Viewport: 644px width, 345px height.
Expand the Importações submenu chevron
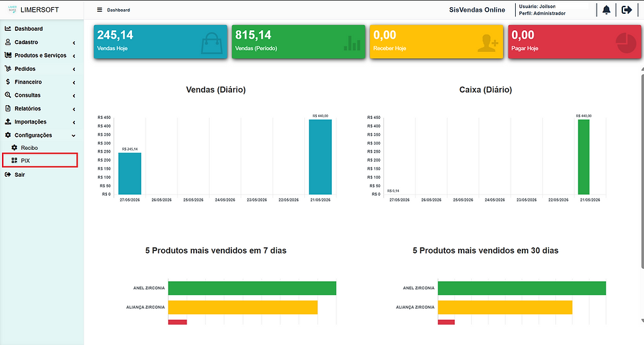[x=74, y=122]
